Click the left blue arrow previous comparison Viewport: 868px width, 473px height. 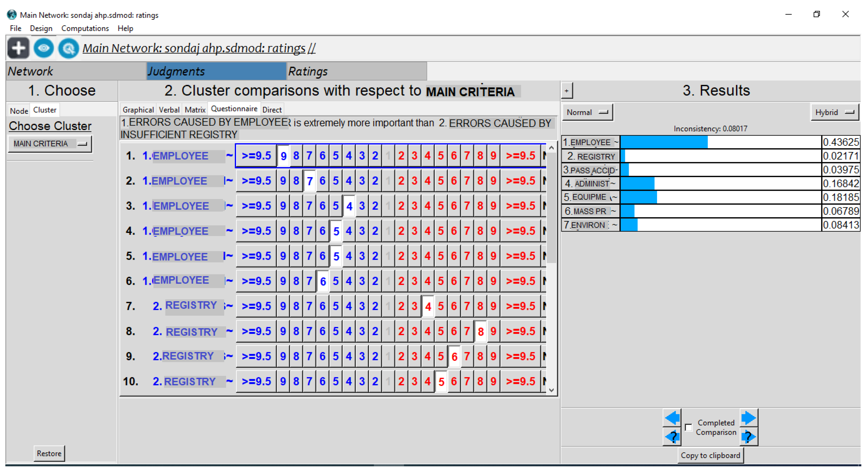[672, 418]
